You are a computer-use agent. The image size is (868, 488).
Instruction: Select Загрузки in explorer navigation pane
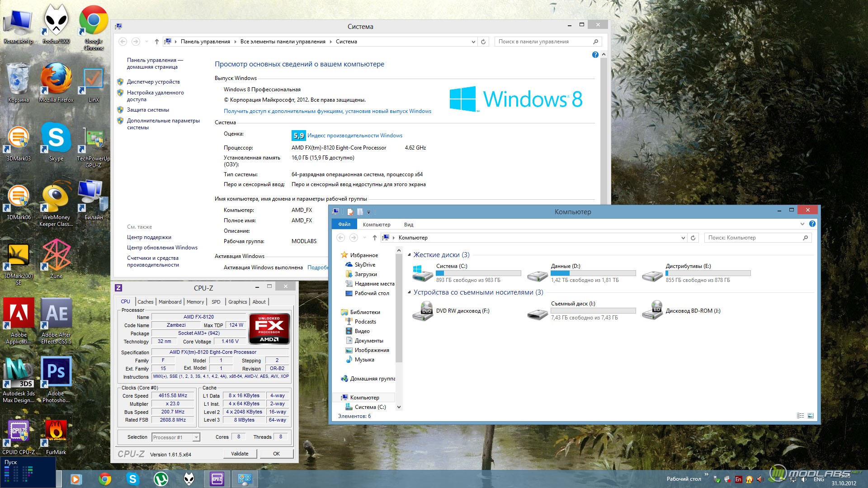pyautogui.click(x=365, y=274)
